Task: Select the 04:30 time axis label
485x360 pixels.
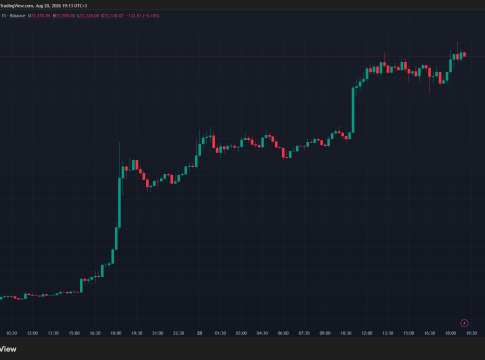Action: point(262,333)
